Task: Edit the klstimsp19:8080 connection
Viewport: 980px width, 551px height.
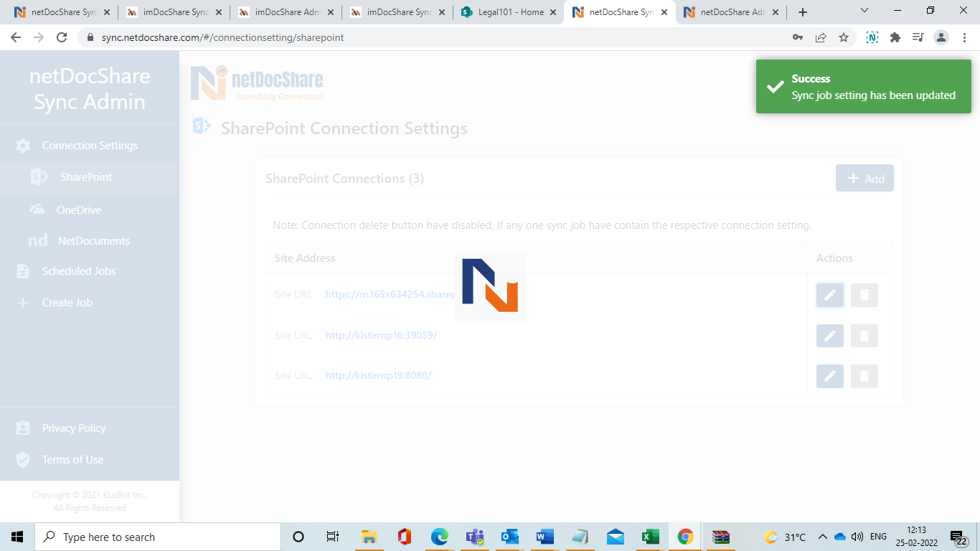Action: click(830, 376)
